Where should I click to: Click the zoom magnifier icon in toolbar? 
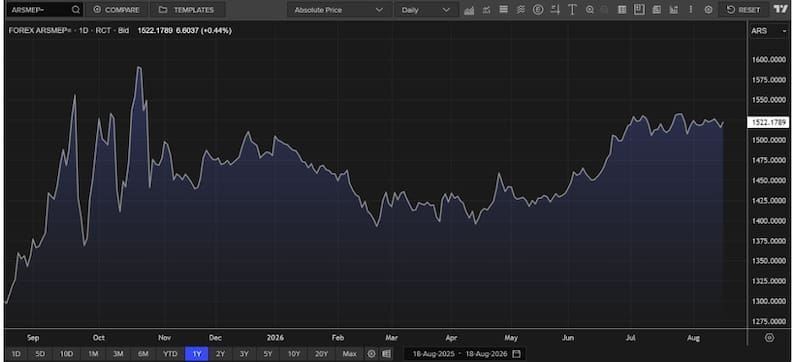point(590,10)
